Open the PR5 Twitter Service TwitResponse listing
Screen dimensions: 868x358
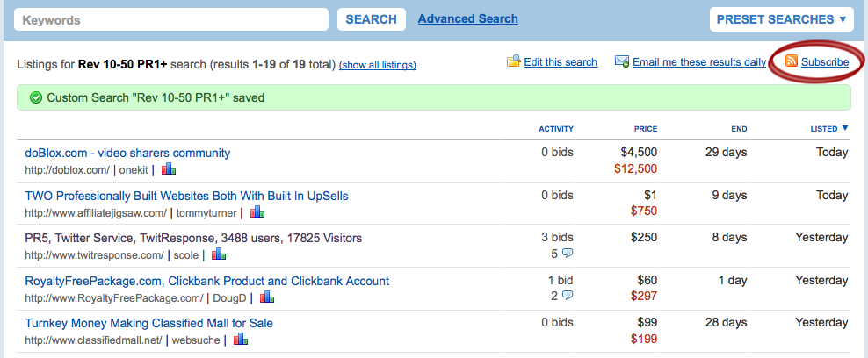pyautogui.click(x=193, y=238)
